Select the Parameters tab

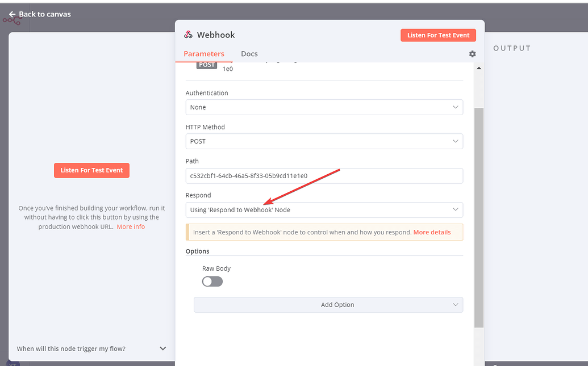[x=205, y=53]
